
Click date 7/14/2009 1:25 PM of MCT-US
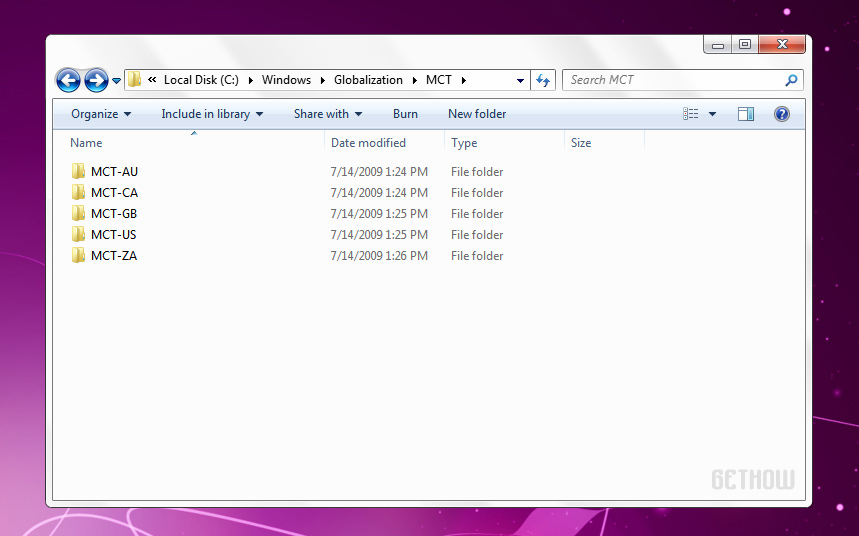coord(379,235)
